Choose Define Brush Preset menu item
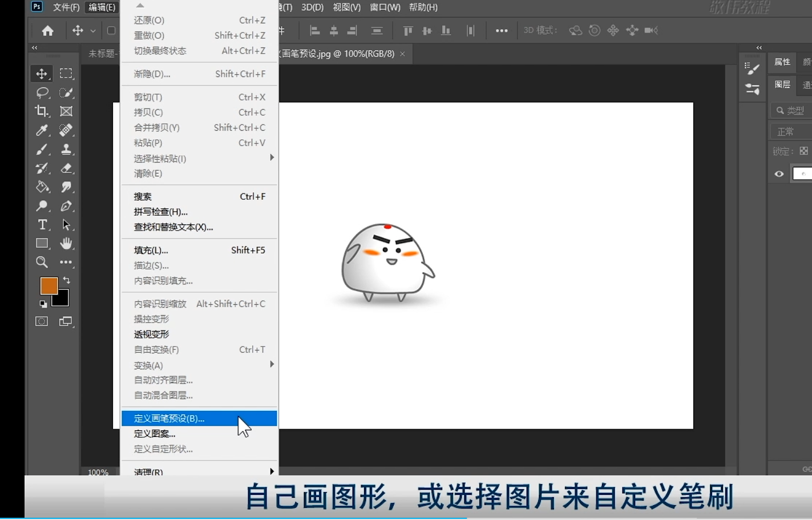Image resolution: width=812 pixels, height=520 pixels. click(199, 418)
